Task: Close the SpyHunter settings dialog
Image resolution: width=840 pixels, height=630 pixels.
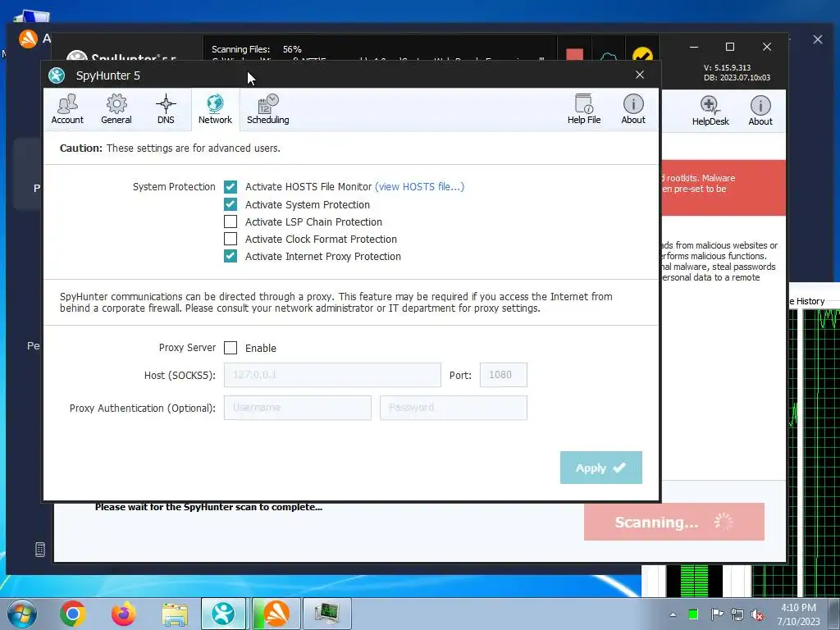Action: click(x=640, y=75)
